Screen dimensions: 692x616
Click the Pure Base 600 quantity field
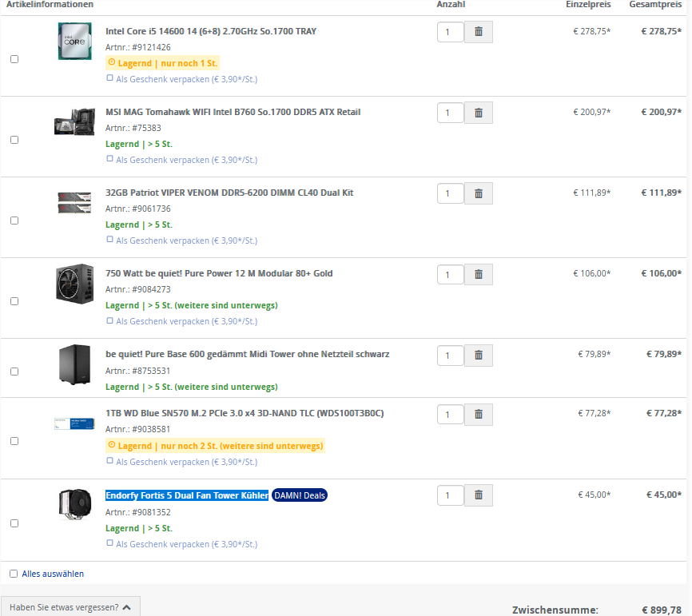(450, 356)
